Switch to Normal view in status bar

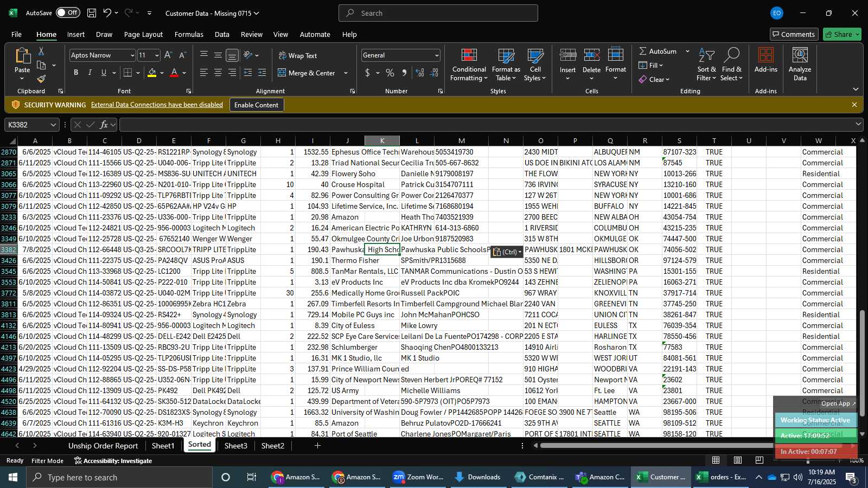tap(716, 460)
